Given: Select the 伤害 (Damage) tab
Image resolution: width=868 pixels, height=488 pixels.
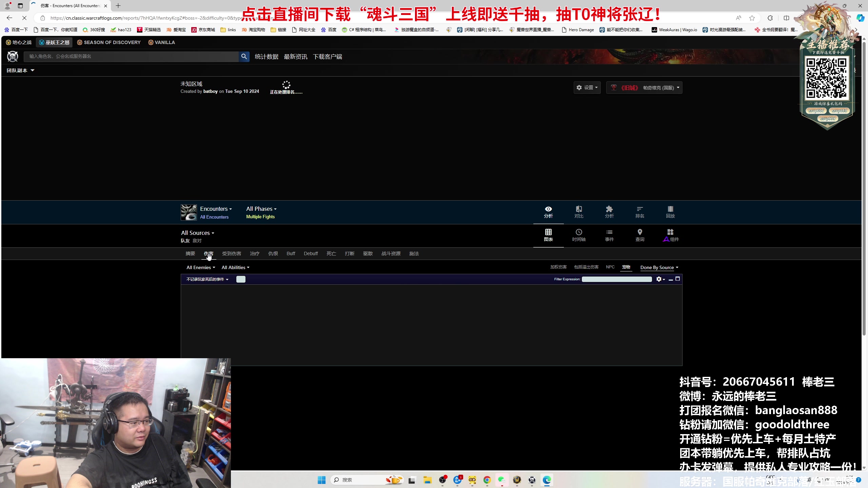Looking at the screenshot, I should point(209,253).
